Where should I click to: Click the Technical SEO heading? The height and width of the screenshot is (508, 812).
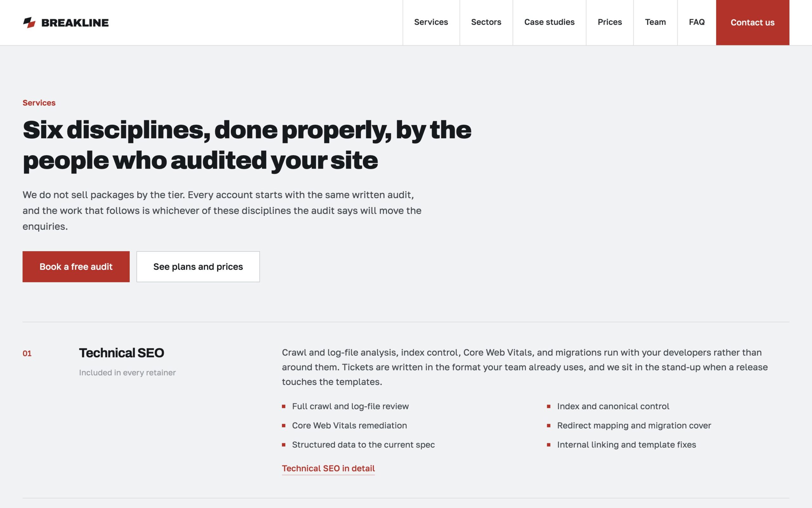tap(121, 353)
